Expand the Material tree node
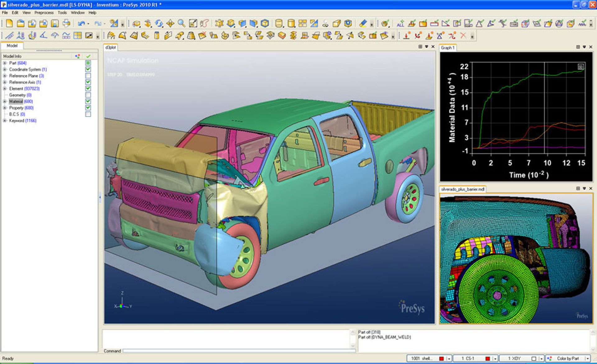Image resolution: width=597 pixels, height=364 pixels. point(5,101)
